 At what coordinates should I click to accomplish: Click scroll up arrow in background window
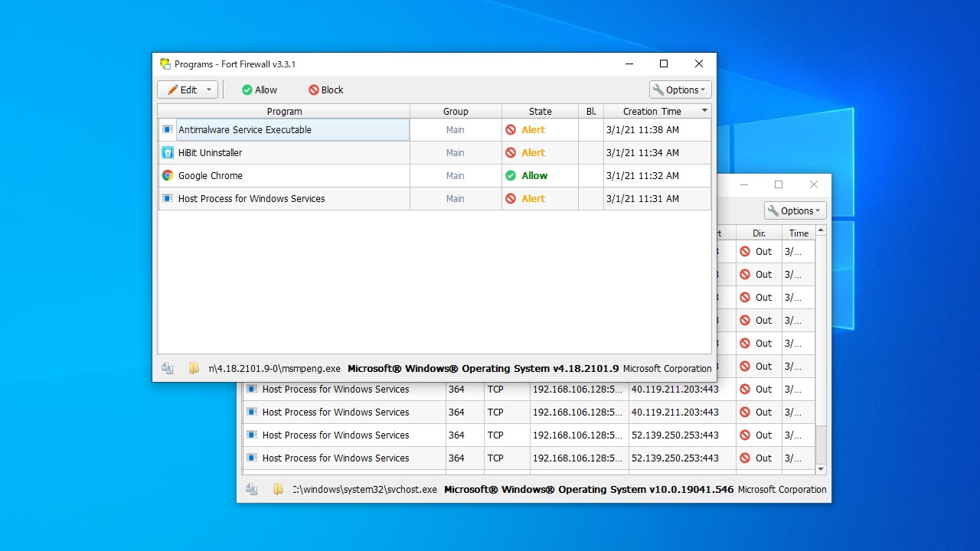(821, 230)
